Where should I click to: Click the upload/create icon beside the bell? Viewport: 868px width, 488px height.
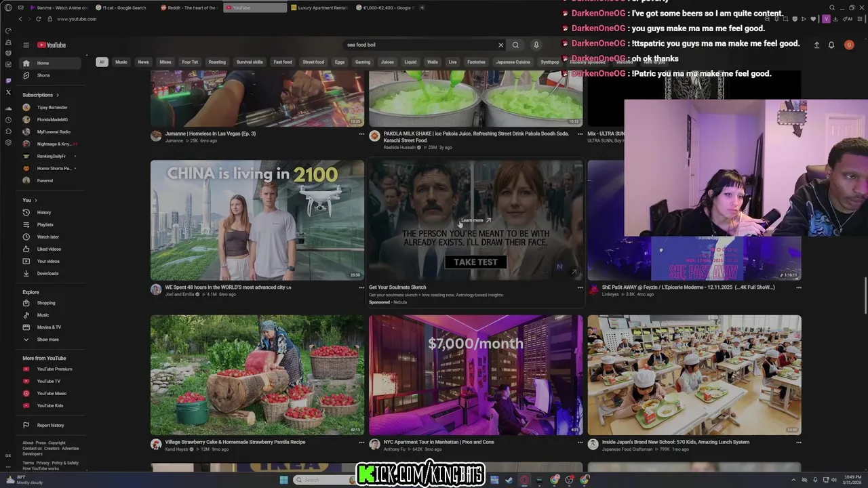pos(816,45)
